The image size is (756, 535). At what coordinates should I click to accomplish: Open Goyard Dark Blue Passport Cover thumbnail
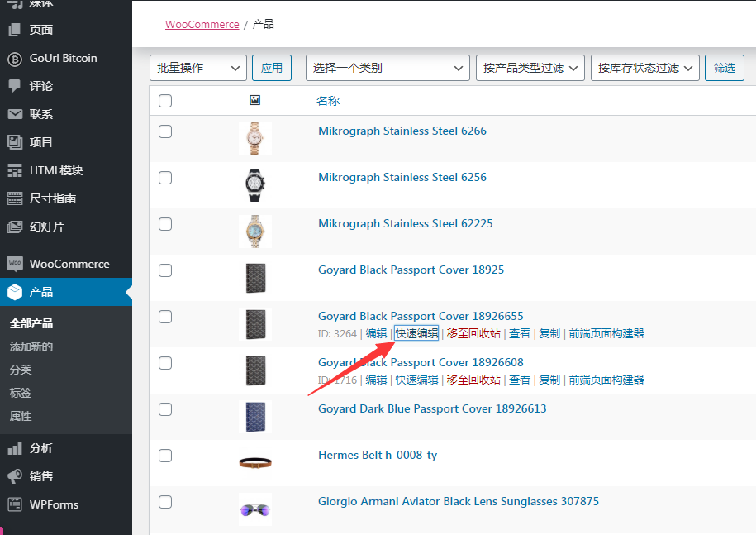[255, 417]
